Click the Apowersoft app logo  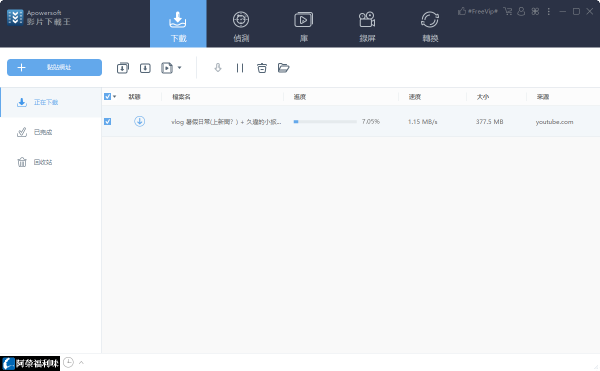[15, 17]
